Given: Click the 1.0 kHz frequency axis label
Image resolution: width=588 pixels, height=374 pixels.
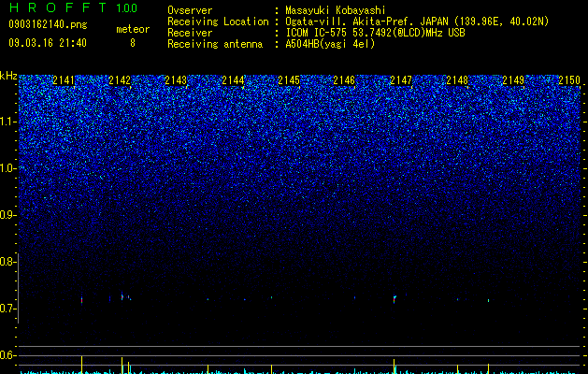Looking at the screenshot, I should click(x=7, y=168).
